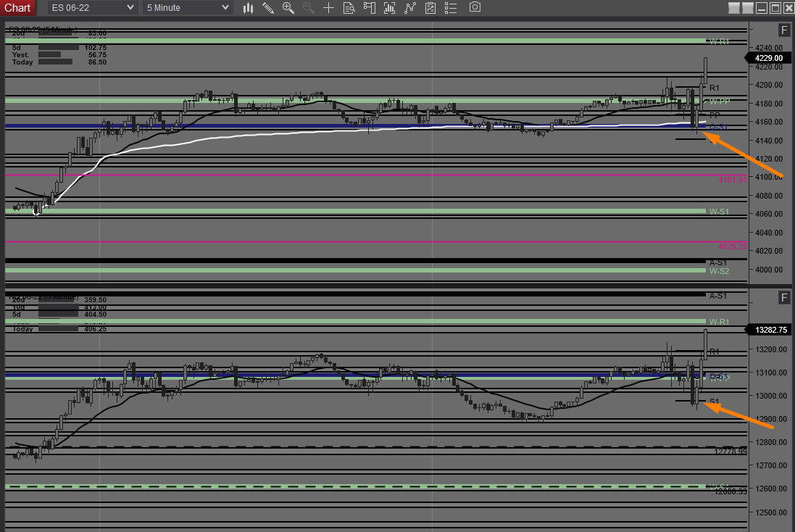This screenshot has width=795, height=532.
Task: Select the W-R1 label in NQ panel
Action: 719,322
